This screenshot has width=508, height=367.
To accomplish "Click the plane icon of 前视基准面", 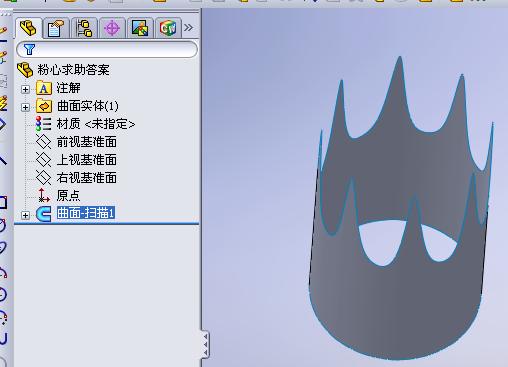I will coord(44,142).
